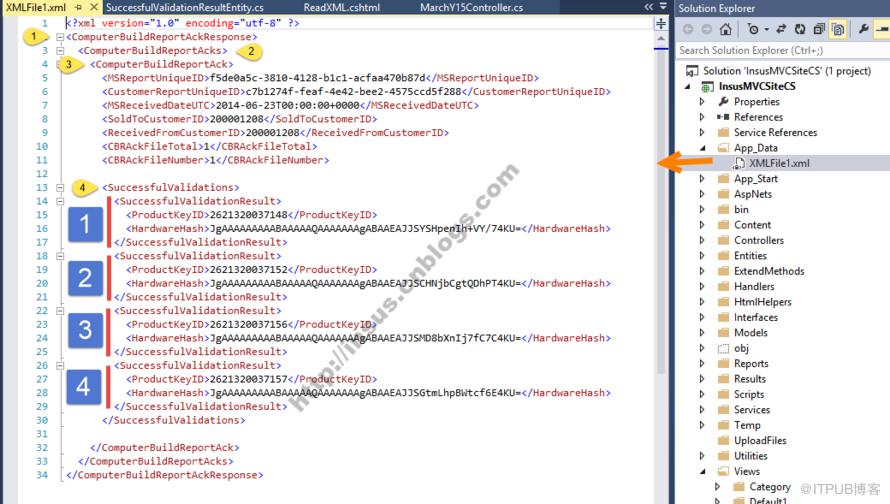Toggle Preview Selected Items button
The height and width of the screenshot is (504, 890).
pos(883,29)
